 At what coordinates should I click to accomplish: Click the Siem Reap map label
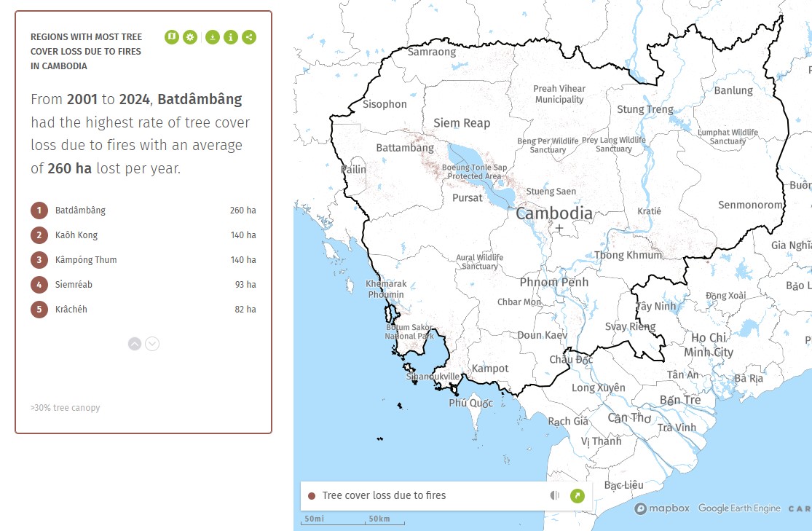click(x=462, y=123)
